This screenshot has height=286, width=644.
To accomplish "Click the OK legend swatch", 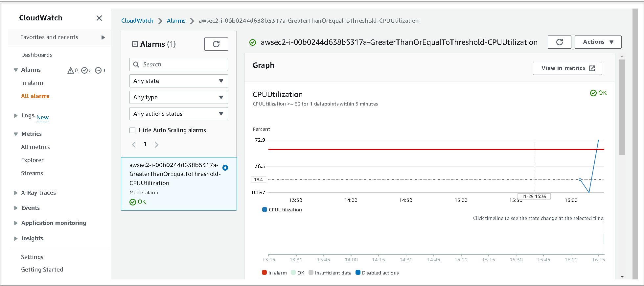I will pos(293,273).
